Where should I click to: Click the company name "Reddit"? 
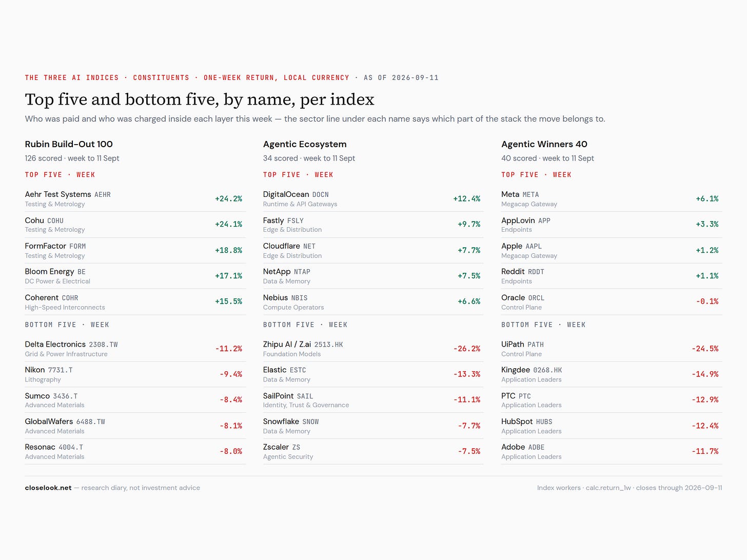coord(513,271)
